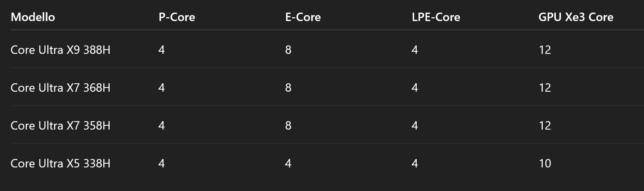Select the Core Ultra X7 358H model name
This screenshot has height=191, width=644.
(x=60, y=125)
